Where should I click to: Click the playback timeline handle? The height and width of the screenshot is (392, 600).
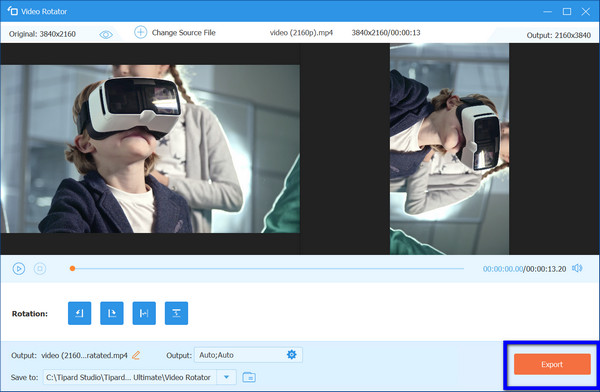click(72, 268)
